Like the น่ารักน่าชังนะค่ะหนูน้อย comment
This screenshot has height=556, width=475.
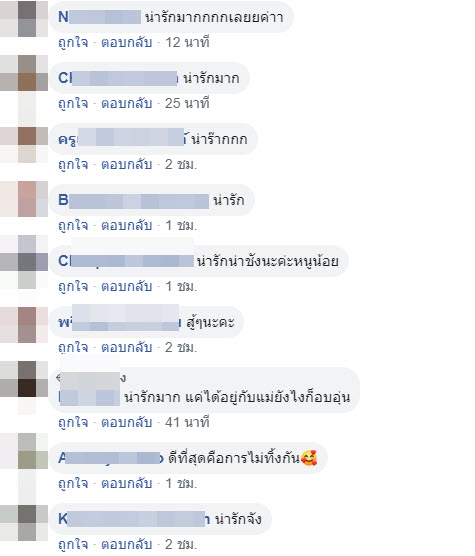[73, 287]
